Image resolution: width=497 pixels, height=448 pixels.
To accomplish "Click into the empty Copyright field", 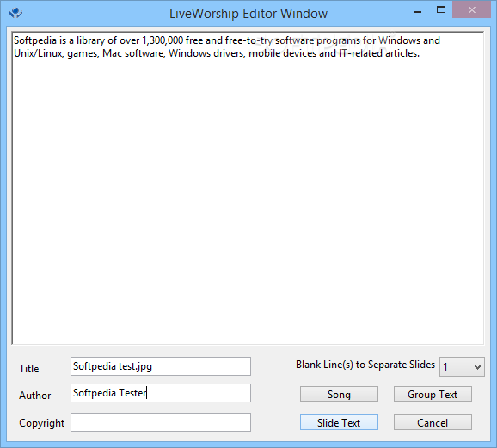I will pyautogui.click(x=161, y=422).
